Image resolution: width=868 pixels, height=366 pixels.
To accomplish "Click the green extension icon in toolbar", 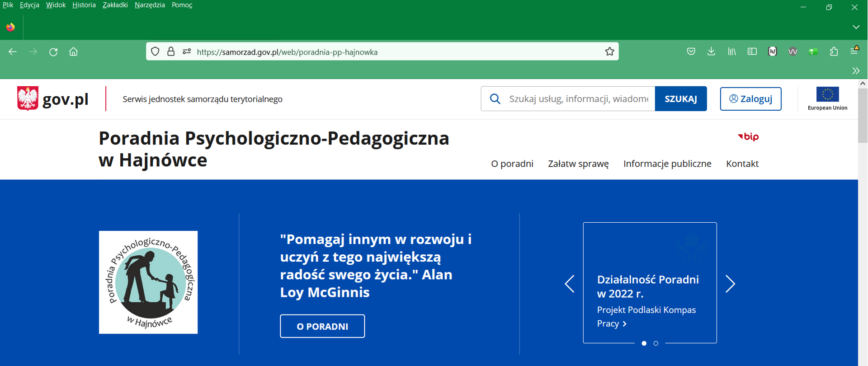I will click(x=813, y=52).
